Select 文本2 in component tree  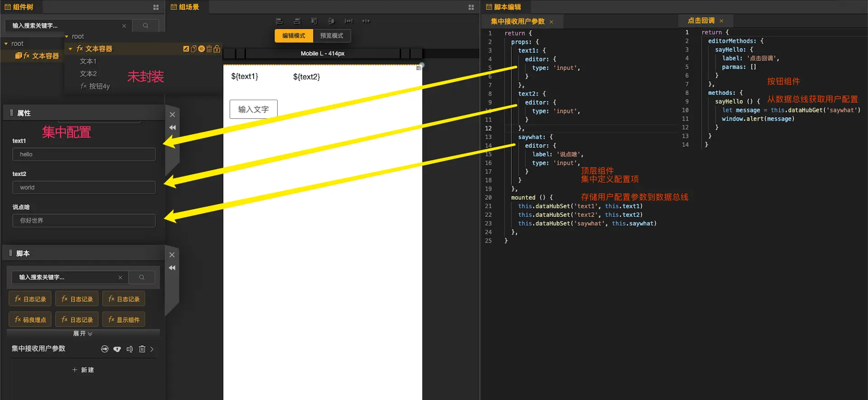click(x=88, y=74)
